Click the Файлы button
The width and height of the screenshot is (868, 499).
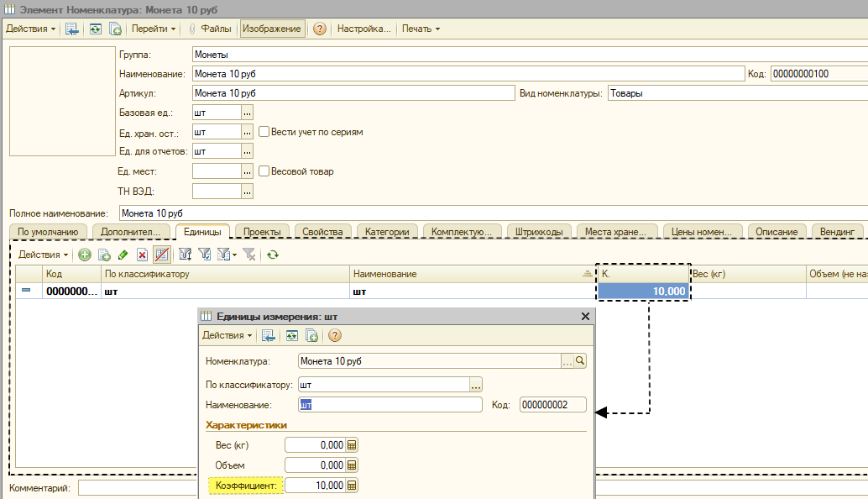[x=211, y=29]
